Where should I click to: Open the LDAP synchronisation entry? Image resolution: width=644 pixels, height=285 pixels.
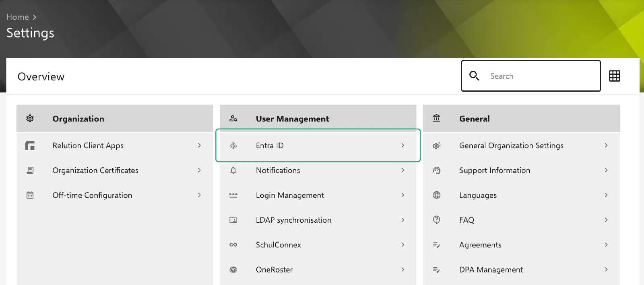[x=318, y=220]
